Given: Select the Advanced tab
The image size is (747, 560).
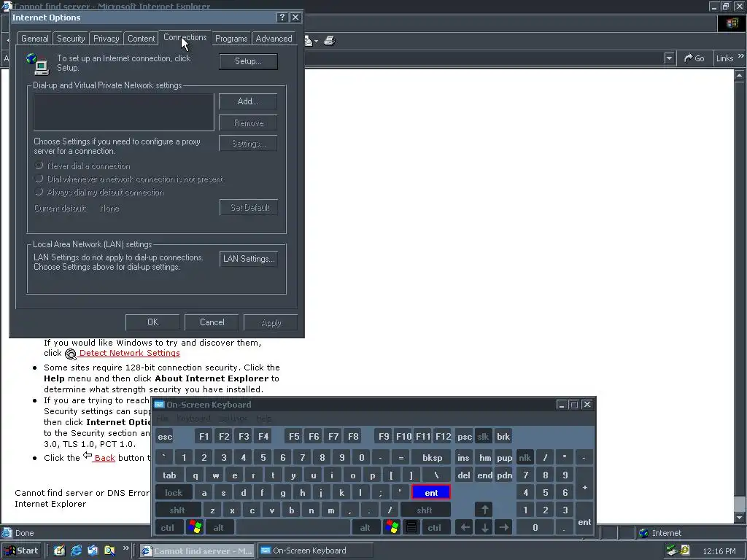Looking at the screenshot, I should click(x=274, y=39).
